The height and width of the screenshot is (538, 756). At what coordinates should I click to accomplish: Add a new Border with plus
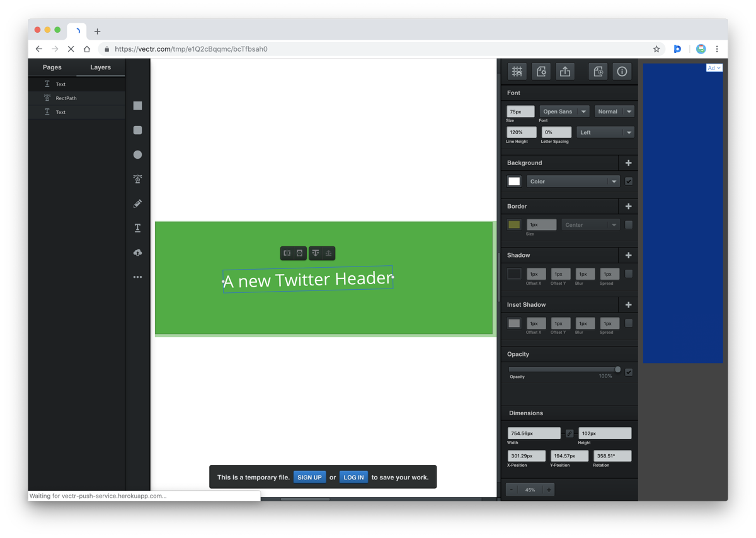628,207
